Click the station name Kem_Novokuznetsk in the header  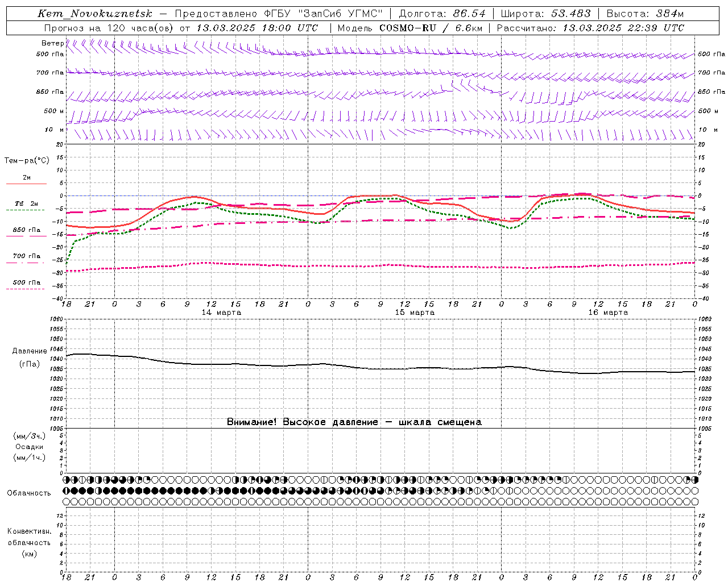tap(95, 14)
